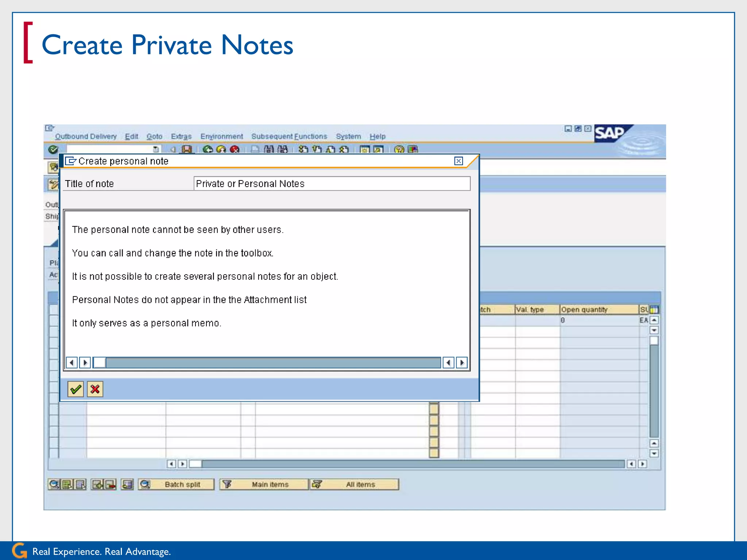Click the Select All items icon in bottom toolbar
The width and height of the screenshot is (747, 560).
click(67, 485)
